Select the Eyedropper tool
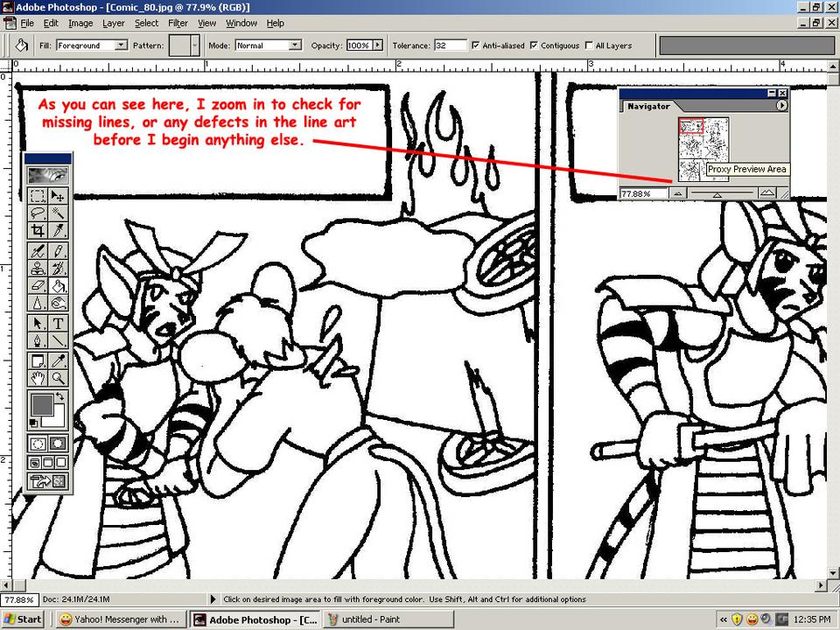The width and height of the screenshot is (840, 630). point(58,361)
